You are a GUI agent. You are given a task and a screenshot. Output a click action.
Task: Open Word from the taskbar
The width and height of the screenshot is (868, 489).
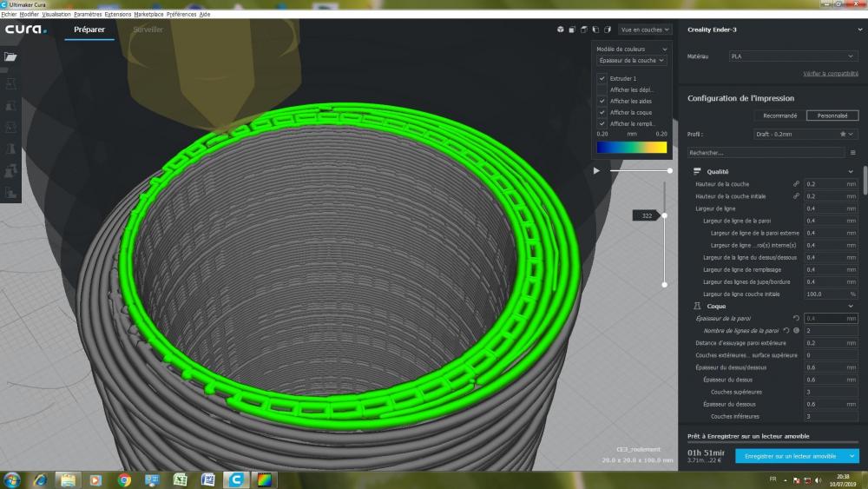click(208, 479)
